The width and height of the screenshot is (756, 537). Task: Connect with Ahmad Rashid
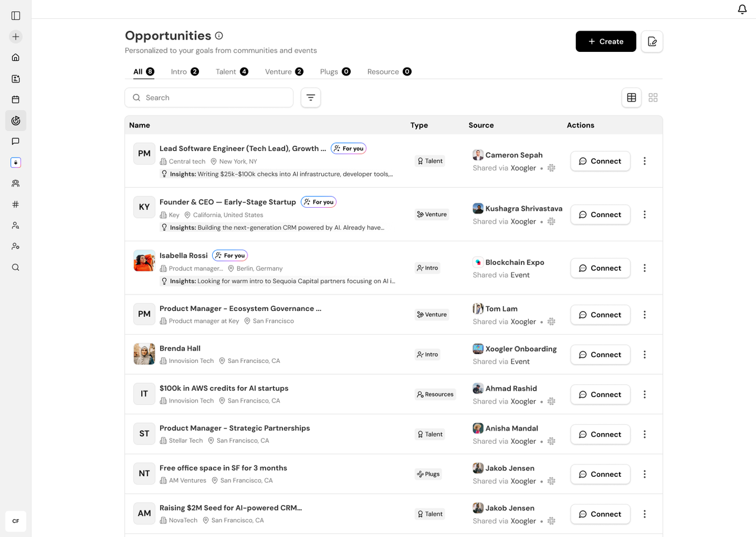click(x=600, y=394)
